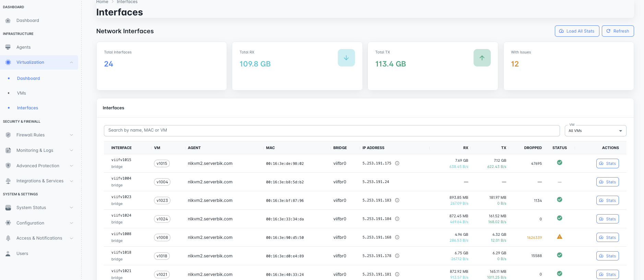Viewport: 644px width, 280px height.
Task: Click Stats button for viifv1008
Action: click(608, 238)
